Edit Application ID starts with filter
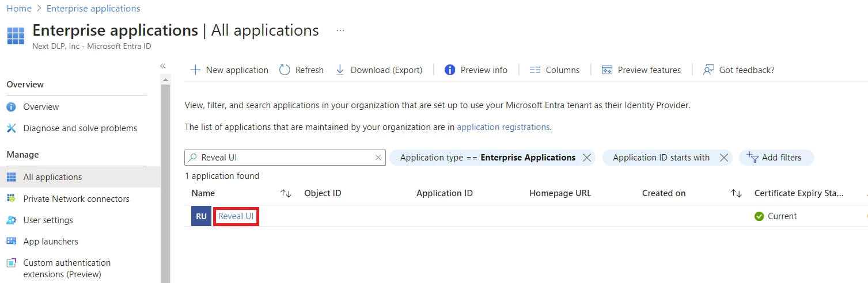 [x=661, y=158]
